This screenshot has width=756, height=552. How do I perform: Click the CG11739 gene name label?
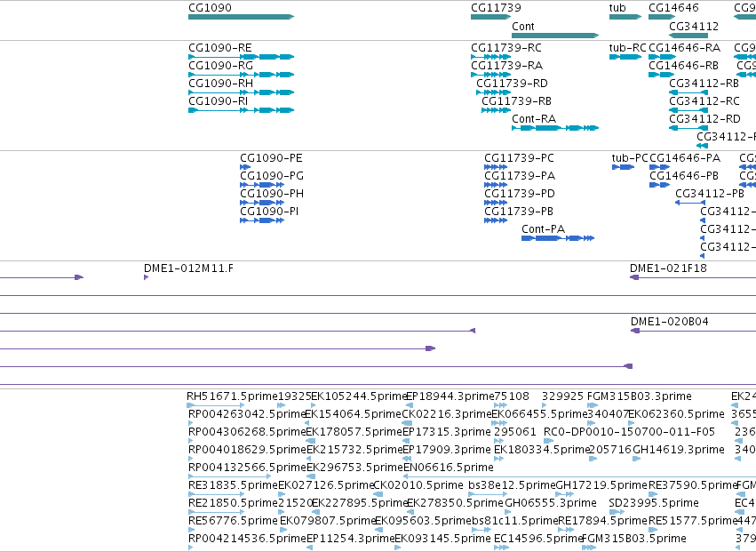coord(496,8)
